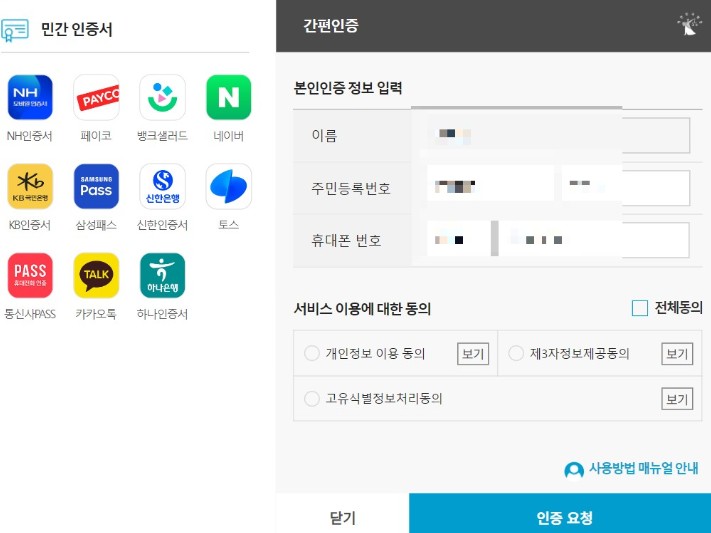Select the 고유식별정보처리동의 radio button

click(312, 398)
